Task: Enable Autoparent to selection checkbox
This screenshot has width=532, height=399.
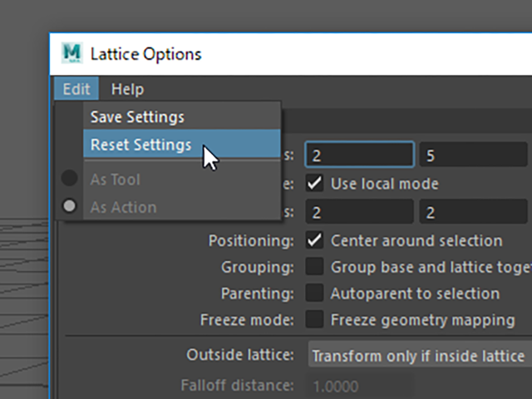Action: (x=314, y=293)
